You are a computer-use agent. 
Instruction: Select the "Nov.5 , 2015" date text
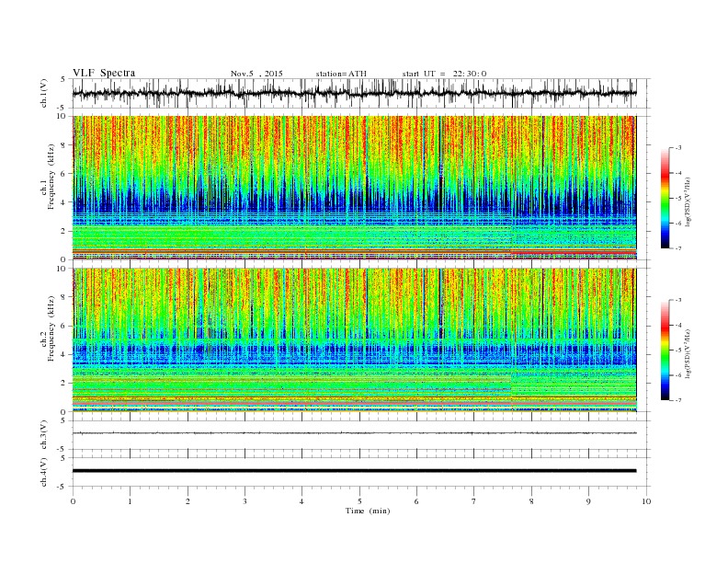click(256, 74)
